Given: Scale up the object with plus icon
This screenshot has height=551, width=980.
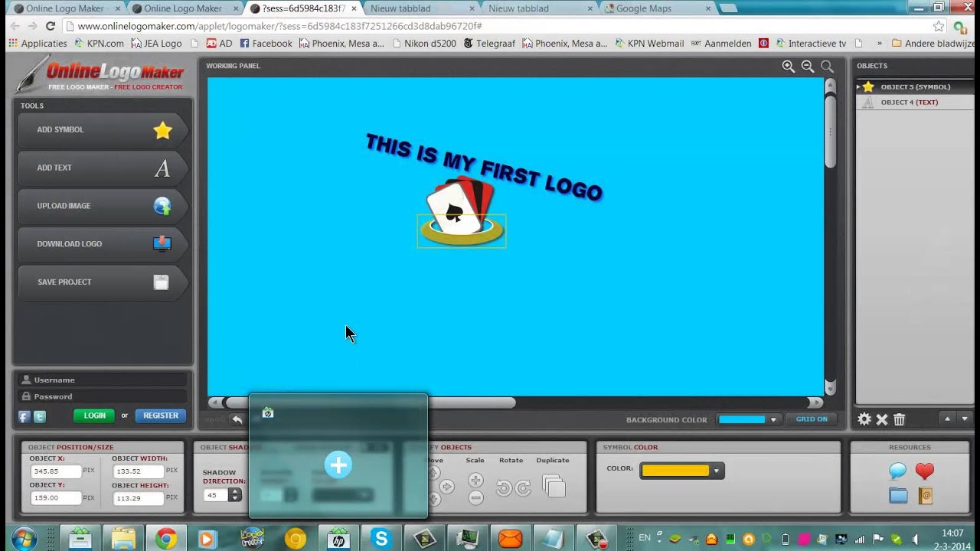Looking at the screenshot, I should 475,481.
